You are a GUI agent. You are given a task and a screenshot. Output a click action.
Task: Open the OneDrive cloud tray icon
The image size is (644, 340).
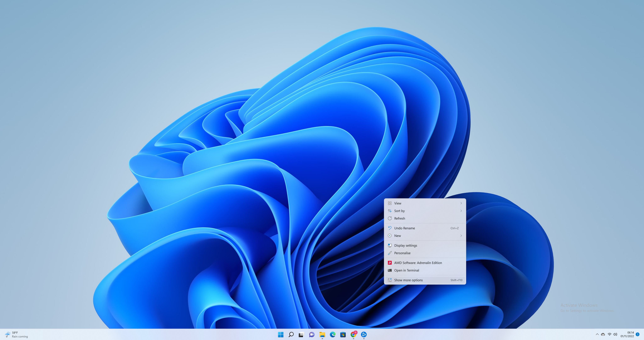click(603, 334)
